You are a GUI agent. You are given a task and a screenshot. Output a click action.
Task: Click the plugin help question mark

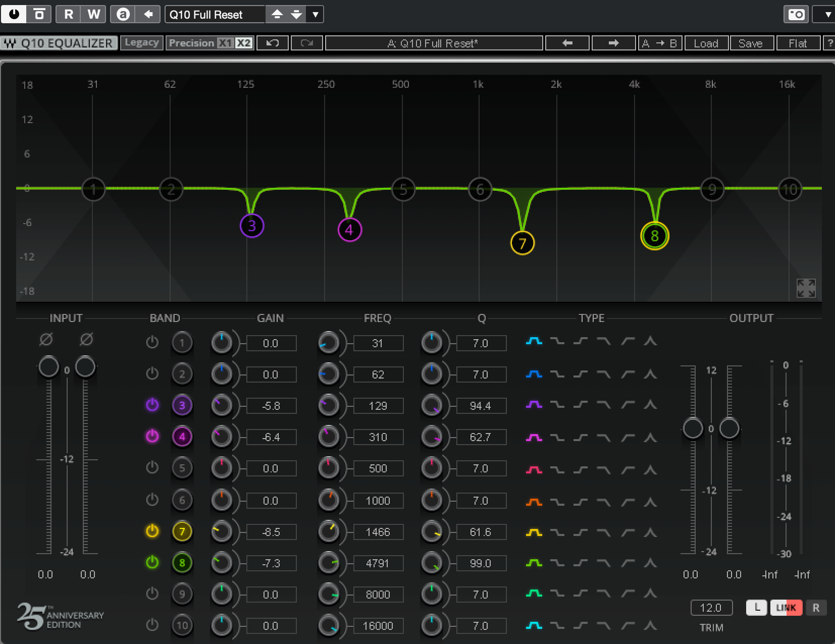[829, 43]
